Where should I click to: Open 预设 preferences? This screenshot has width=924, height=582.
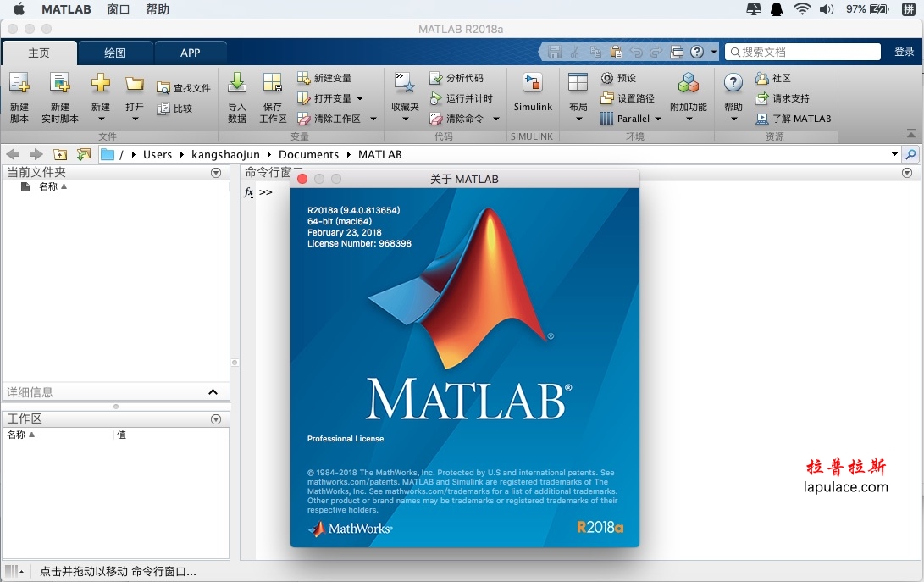click(x=619, y=78)
